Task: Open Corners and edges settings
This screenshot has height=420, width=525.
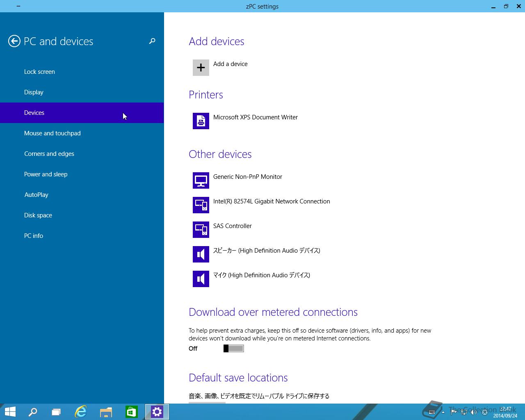Action: pos(82,154)
